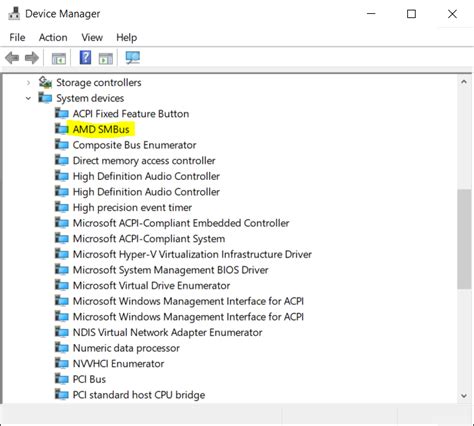The height and width of the screenshot is (426, 474).
Task: Select Microsoft ACPI-Compliant Embedded Controller entry
Action: [181, 223]
